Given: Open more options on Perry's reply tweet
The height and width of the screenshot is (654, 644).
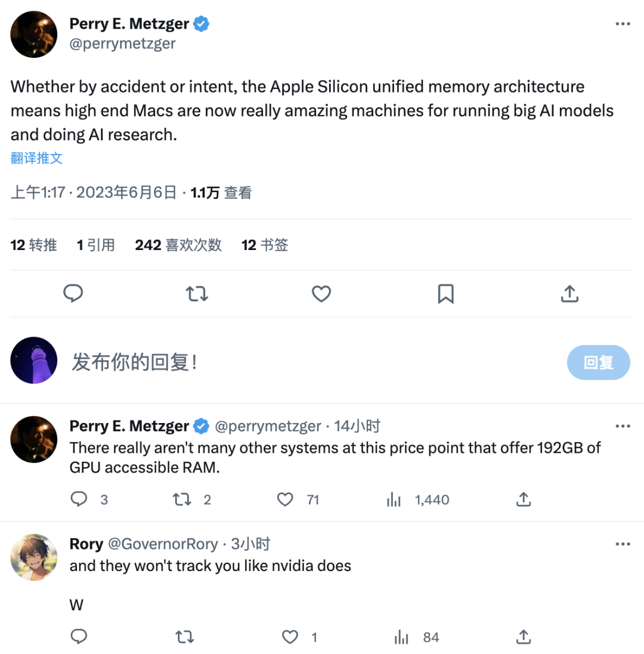Looking at the screenshot, I should click(623, 426).
